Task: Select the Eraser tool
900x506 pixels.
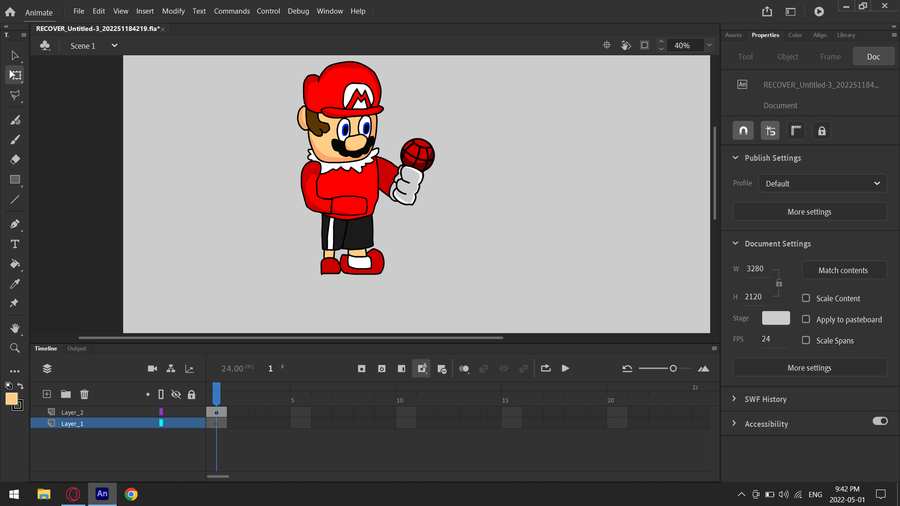Action: click(15, 159)
